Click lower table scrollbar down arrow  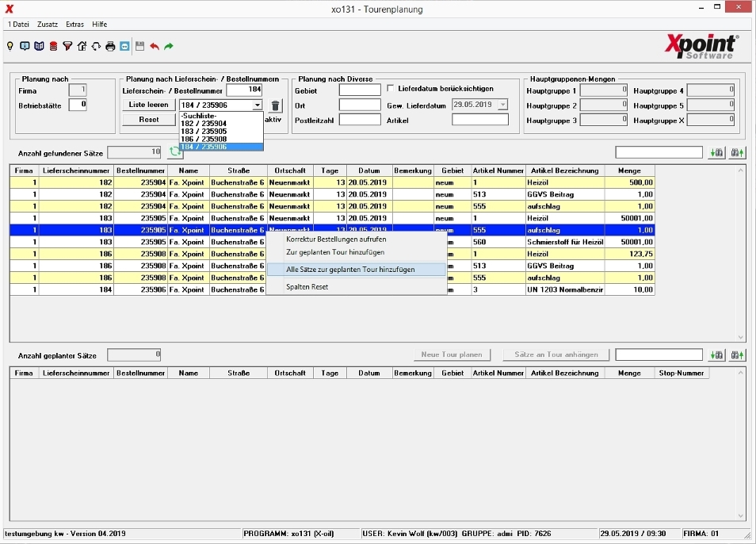(741, 515)
